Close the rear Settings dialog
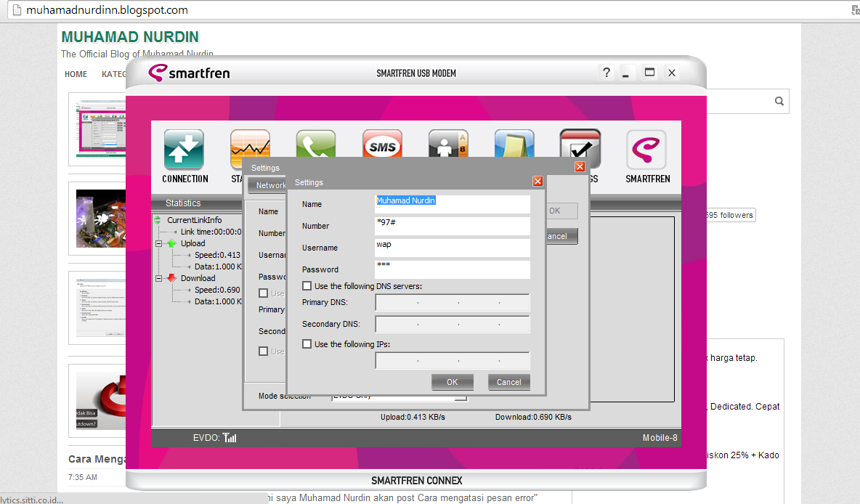Screen dimensions: 860x504 [x=580, y=167]
